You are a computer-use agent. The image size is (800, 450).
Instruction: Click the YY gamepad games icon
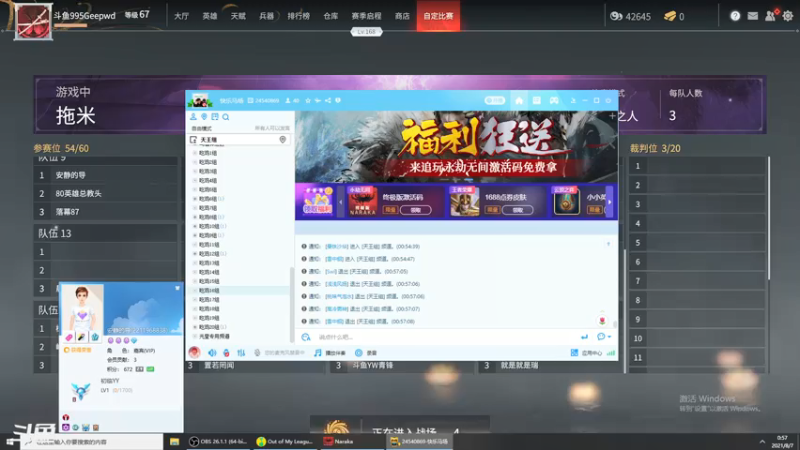coord(554,101)
